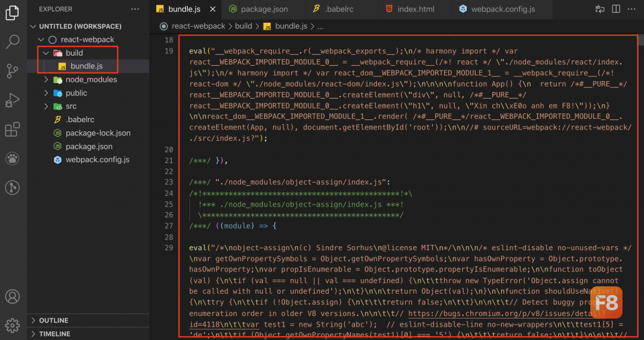The image size is (644, 340).
Task: Select bundle.js in the file tree
Action: click(x=88, y=66)
